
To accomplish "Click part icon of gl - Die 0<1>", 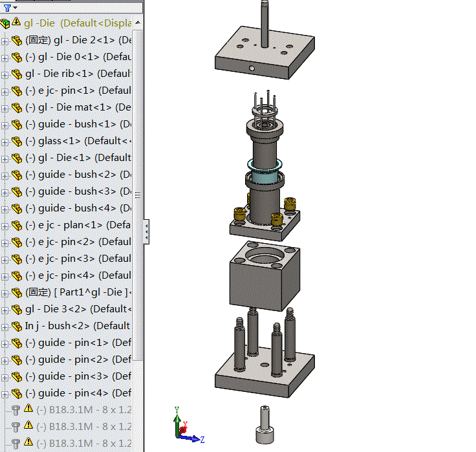I will coord(17,57).
